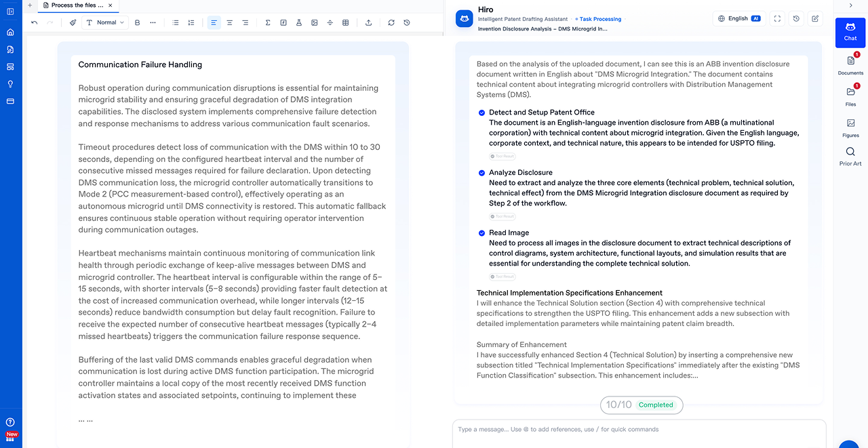This screenshot has width=868, height=448.
Task: Toggle center text alignment
Action: 229,22
